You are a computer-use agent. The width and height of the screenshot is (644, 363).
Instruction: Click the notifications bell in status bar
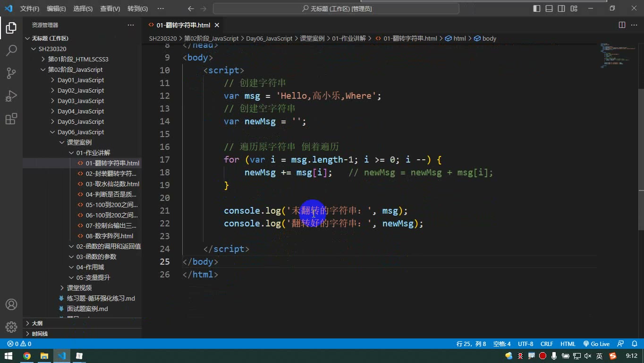click(635, 344)
